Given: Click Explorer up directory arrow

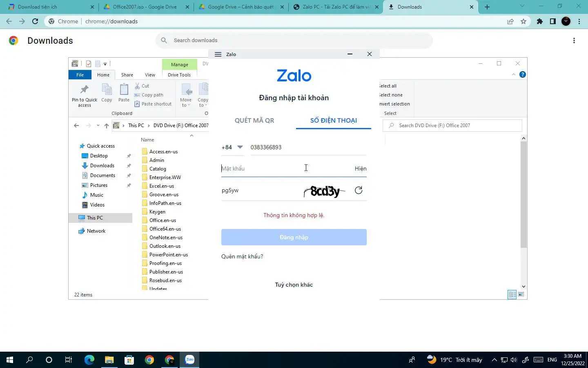Looking at the screenshot, I should pos(107,126).
